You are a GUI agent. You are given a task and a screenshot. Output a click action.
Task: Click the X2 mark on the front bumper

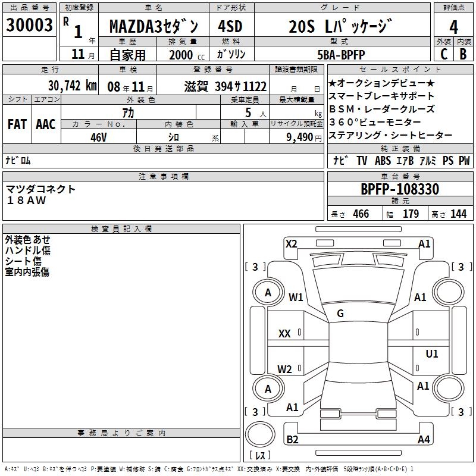click(x=291, y=244)
